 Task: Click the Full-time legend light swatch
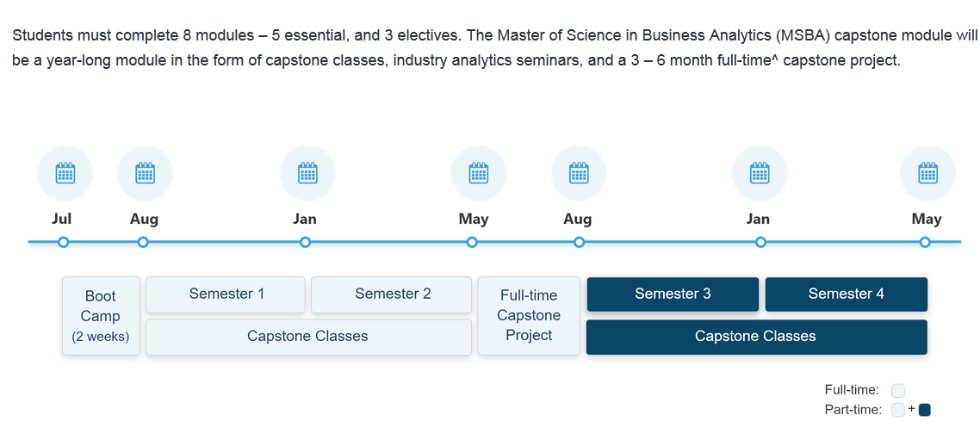pos(898,391)
